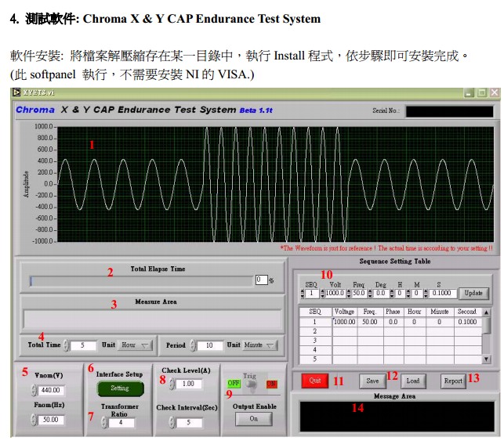Save the sequence with Save button
This screenshot has width=504, height=444.
click(x=372, y=381)
